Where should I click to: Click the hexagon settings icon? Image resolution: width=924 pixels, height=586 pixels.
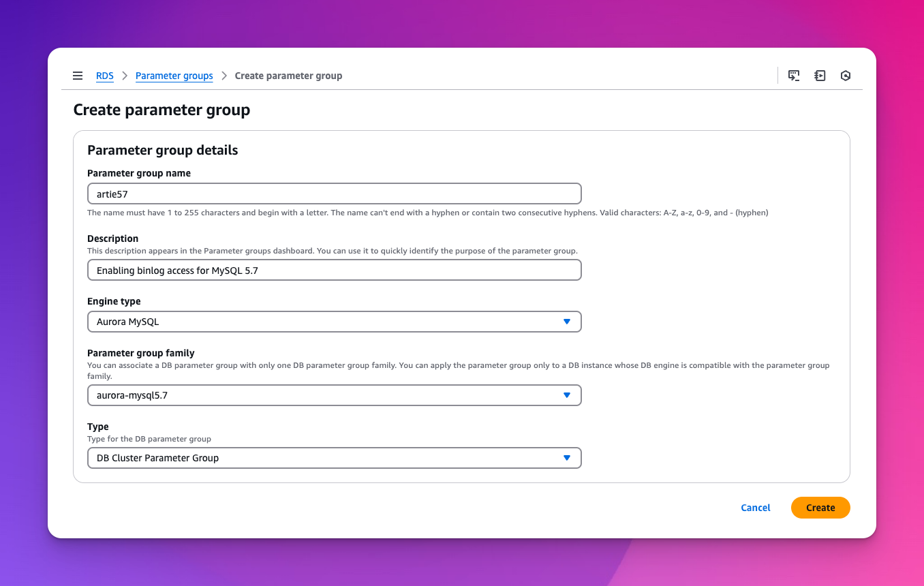[x=846, y=76]
